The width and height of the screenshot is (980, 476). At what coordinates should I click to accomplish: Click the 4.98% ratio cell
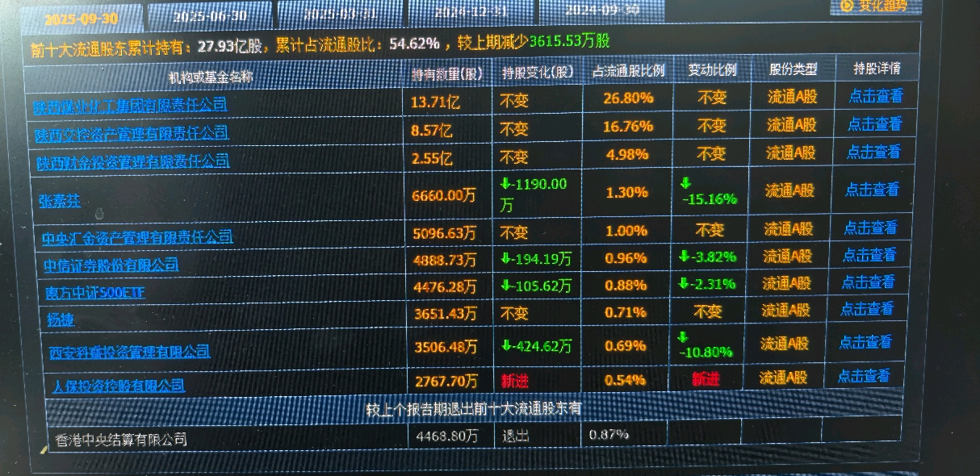click(x=627, y=154)
